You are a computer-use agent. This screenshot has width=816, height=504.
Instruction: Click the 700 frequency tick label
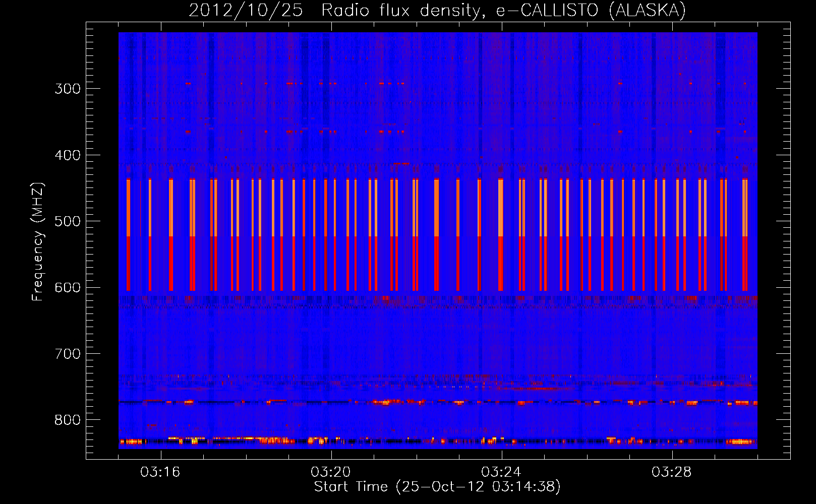[x=68, y=354]
